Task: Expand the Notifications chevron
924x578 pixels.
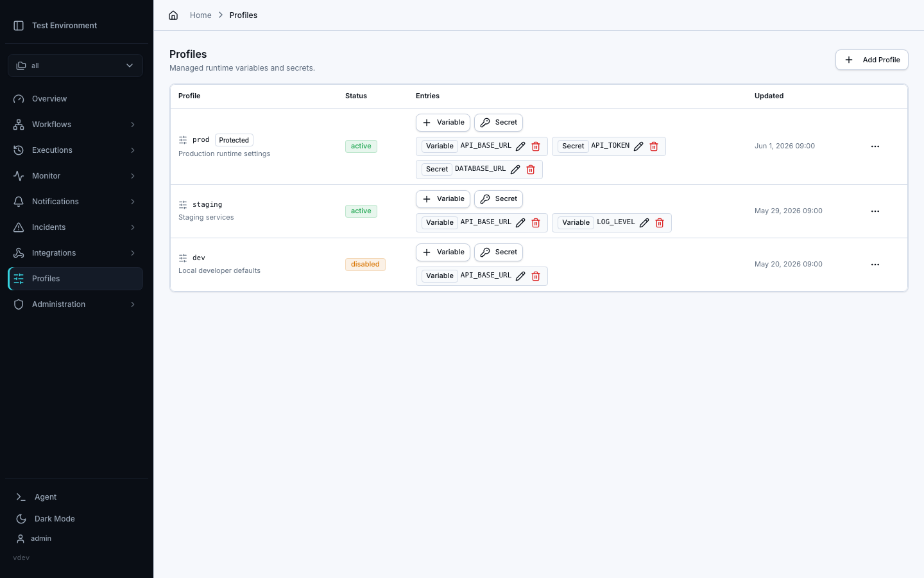Action: pos(133,202)
